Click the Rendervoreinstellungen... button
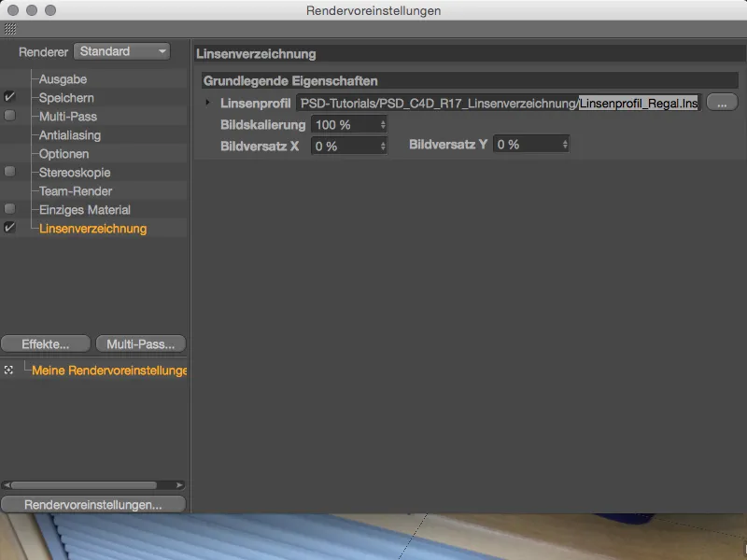 coord(93,504)
